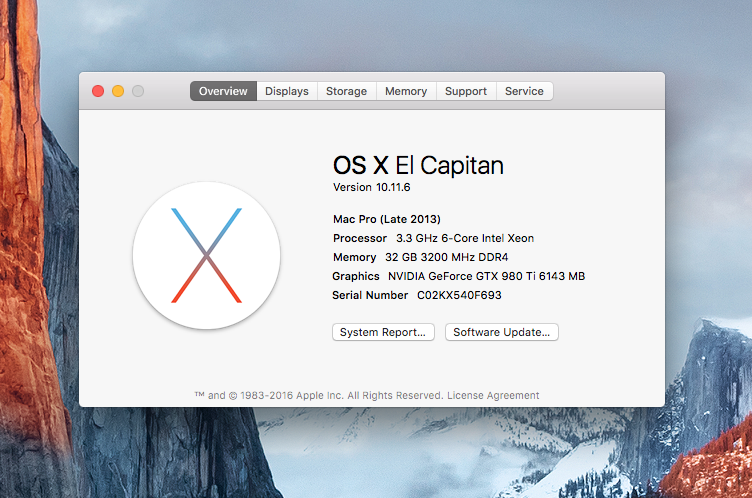This screenshot has width=752, height=498.
Task: Close the About This Mac window
Action: 98,91
